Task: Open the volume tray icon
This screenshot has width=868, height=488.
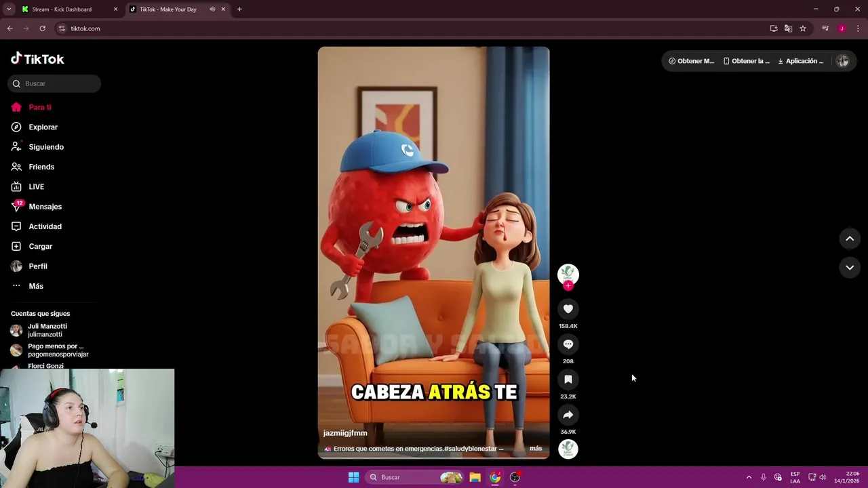Action: (823, 477)
